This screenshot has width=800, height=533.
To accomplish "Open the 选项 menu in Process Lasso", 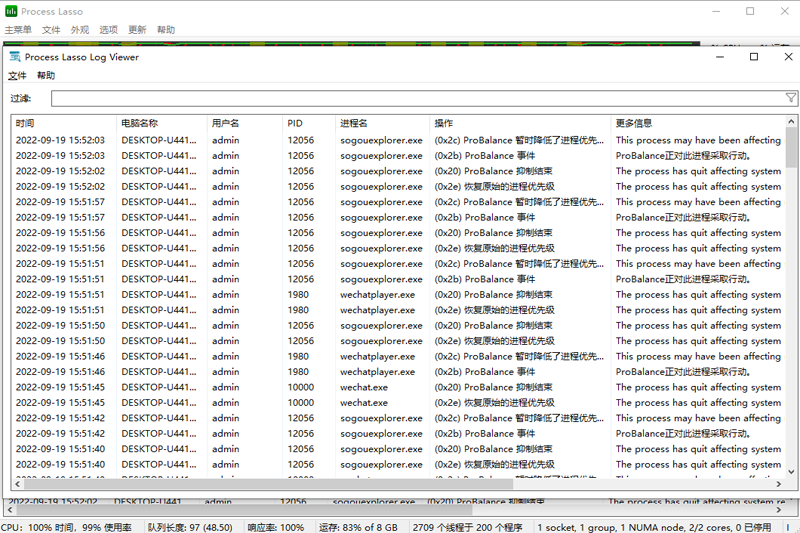I will point(108,30).
